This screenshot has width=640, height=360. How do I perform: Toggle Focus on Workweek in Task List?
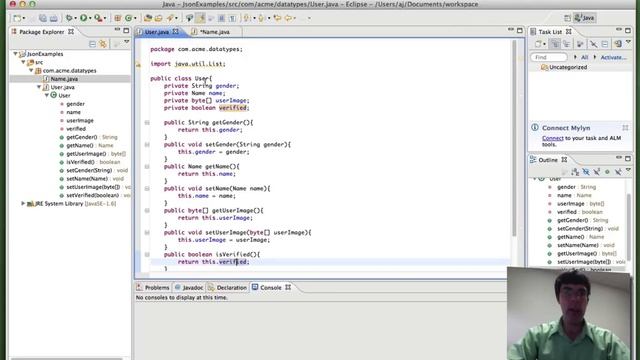[x=580, y=44]
